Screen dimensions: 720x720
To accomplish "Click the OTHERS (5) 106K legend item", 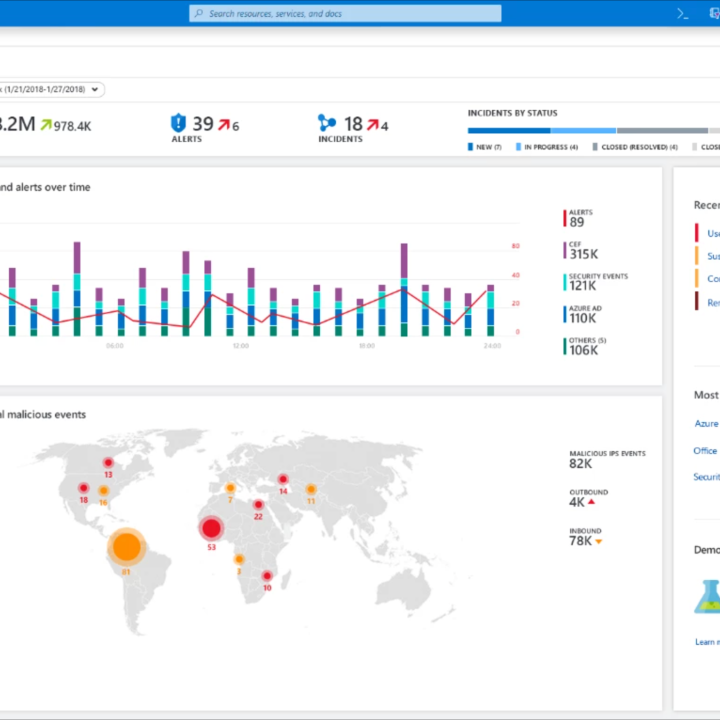I will point(585,347).
